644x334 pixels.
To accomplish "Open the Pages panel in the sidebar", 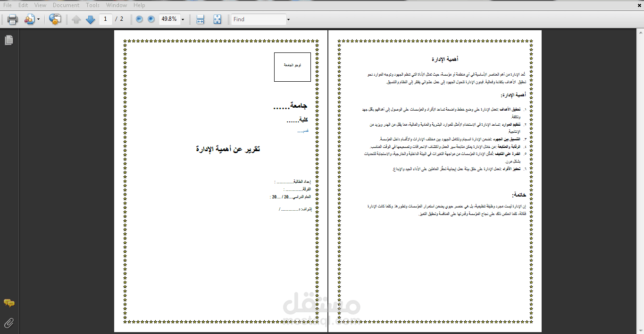I will (x=9, y=41).
